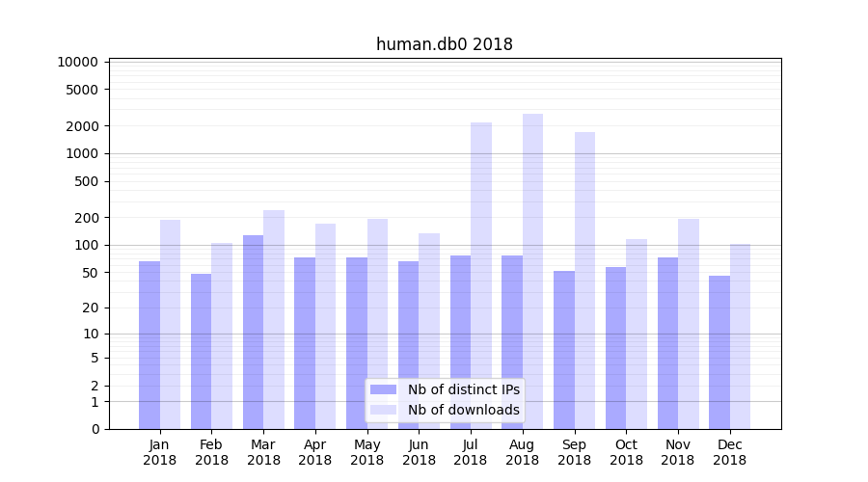The width and height of the screenshot is (868, 482).
Task: Select the 0 y-axis tick label
Action: 95,429
